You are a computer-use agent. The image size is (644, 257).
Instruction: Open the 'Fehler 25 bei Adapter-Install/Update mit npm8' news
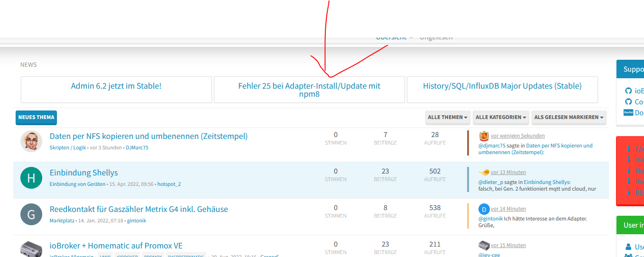click(309, 90)
